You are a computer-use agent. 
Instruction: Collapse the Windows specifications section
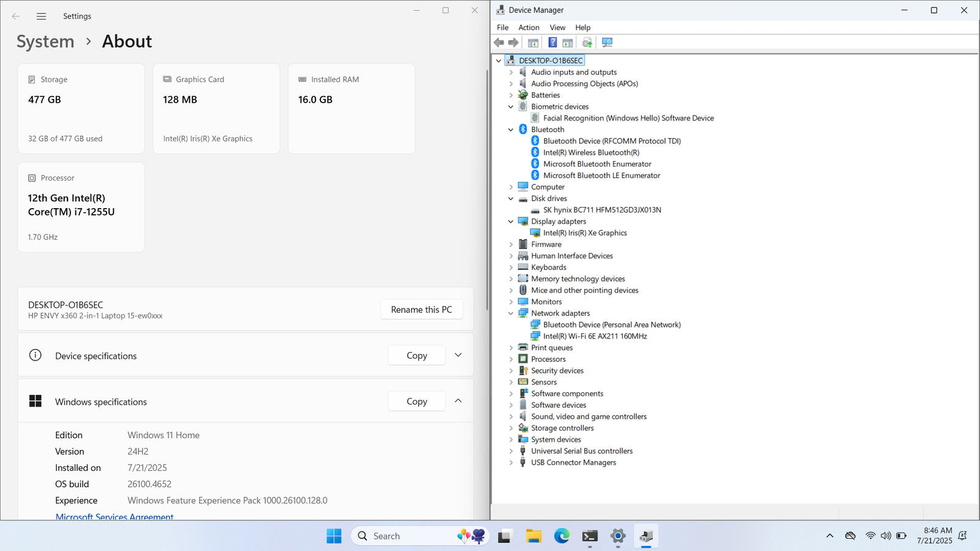tap(458, 401)
